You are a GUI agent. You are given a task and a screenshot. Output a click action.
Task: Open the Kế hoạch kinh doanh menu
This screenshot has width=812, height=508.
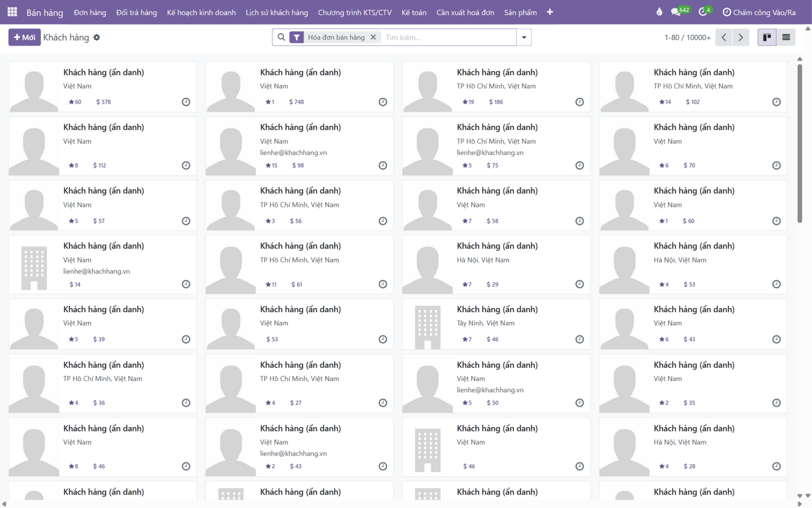click(201, 12)
